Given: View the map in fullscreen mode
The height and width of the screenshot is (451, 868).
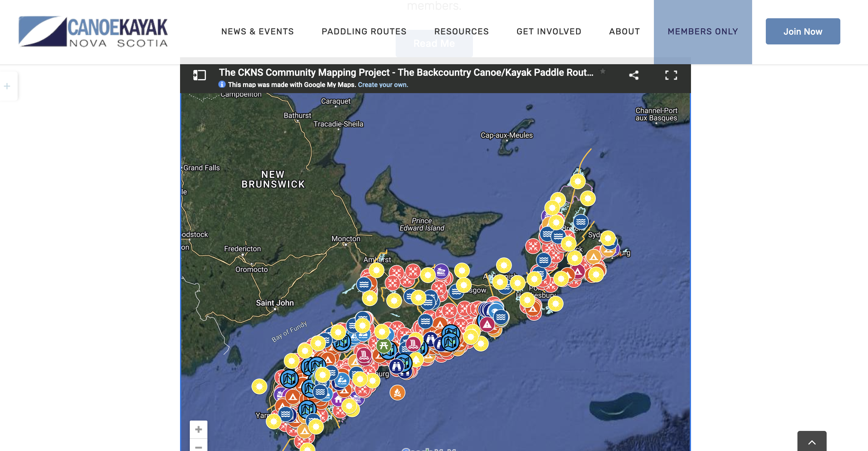Looking at the screenshot, I should click(x=671, y=75).
